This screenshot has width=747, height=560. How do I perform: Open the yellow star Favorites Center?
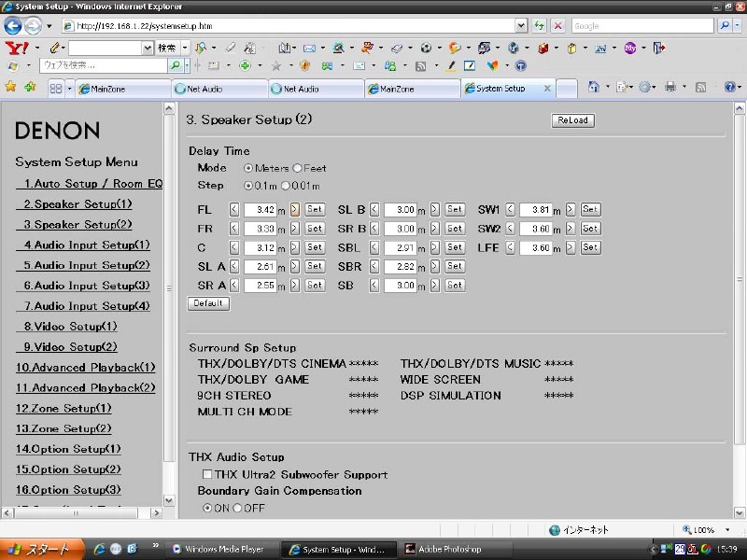click(11, 88)
